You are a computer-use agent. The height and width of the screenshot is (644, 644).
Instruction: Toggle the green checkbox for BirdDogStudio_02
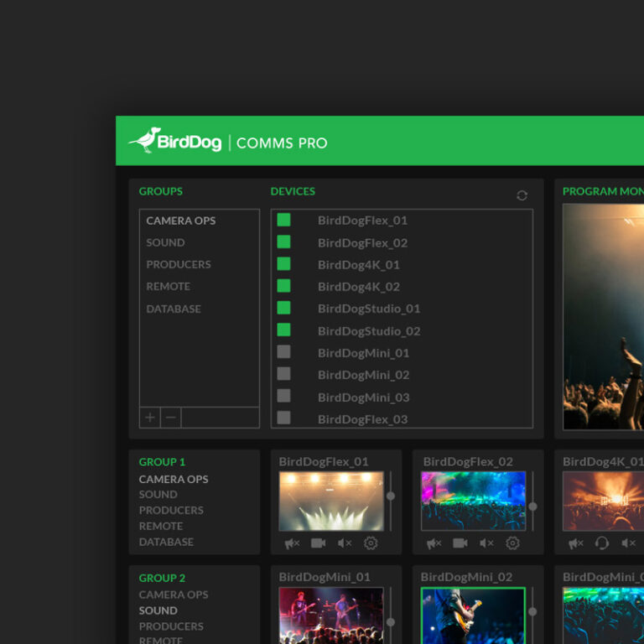coord(284,330)
